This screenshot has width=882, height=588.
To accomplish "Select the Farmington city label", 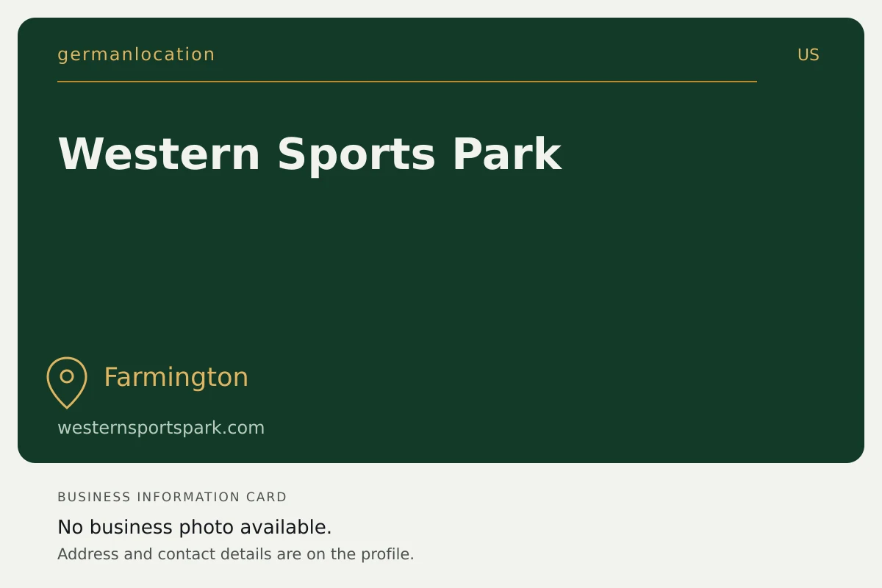I will [176, 377].
